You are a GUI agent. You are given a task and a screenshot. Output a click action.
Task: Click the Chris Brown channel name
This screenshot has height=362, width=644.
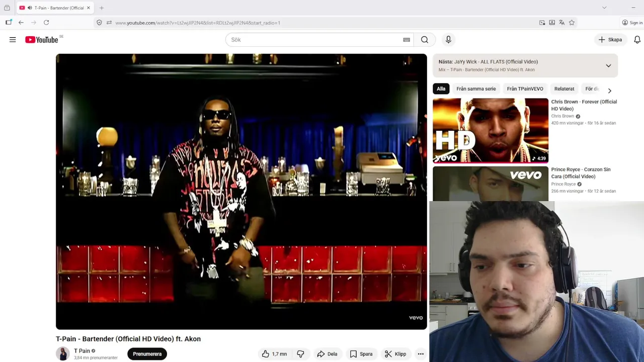coord(562,116)
